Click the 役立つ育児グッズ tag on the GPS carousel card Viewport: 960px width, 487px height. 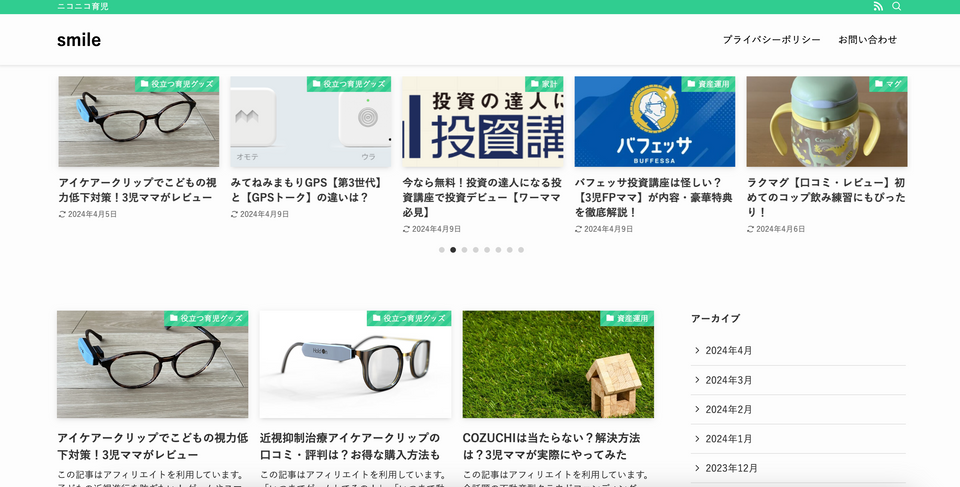(349, 84)
